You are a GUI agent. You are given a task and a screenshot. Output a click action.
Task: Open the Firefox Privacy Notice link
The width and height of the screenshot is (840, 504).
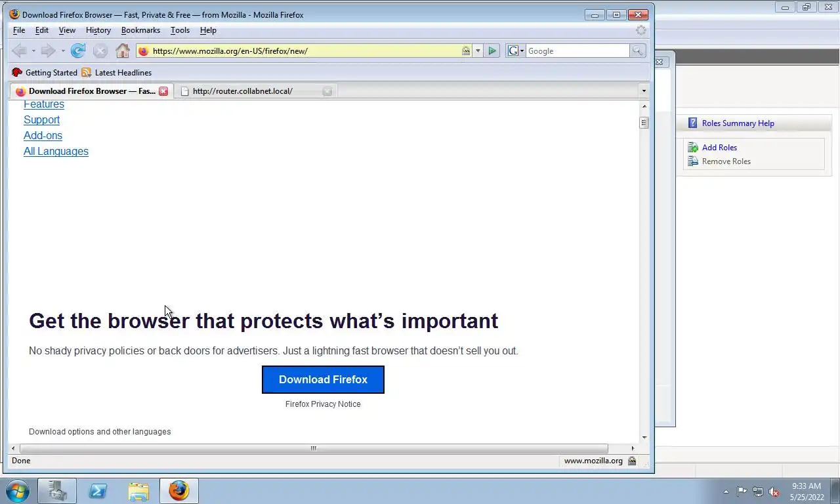point(323,404)
